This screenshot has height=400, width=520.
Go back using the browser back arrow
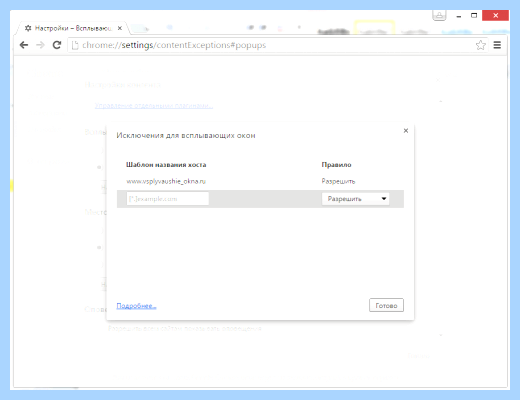[24, 45]
